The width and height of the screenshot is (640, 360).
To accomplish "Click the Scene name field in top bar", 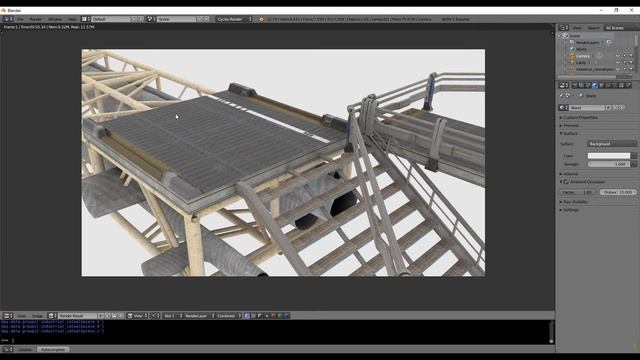I will (176, 19).
